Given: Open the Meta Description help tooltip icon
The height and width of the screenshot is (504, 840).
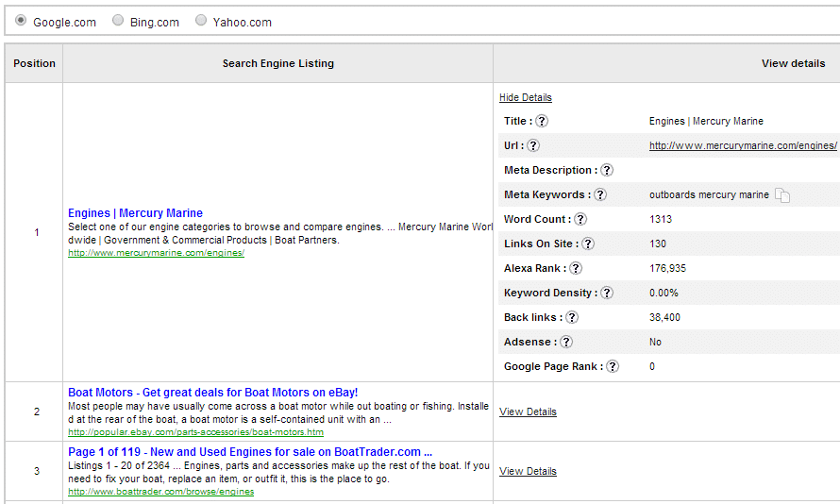Looking at the screenshot, I should [x=607, y=170].
